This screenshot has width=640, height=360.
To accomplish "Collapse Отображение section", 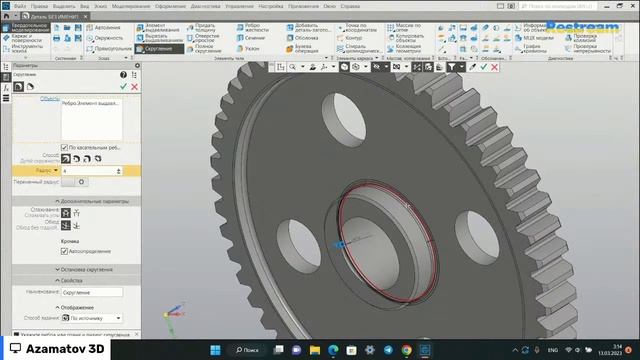I will click(x=75, y=307).
